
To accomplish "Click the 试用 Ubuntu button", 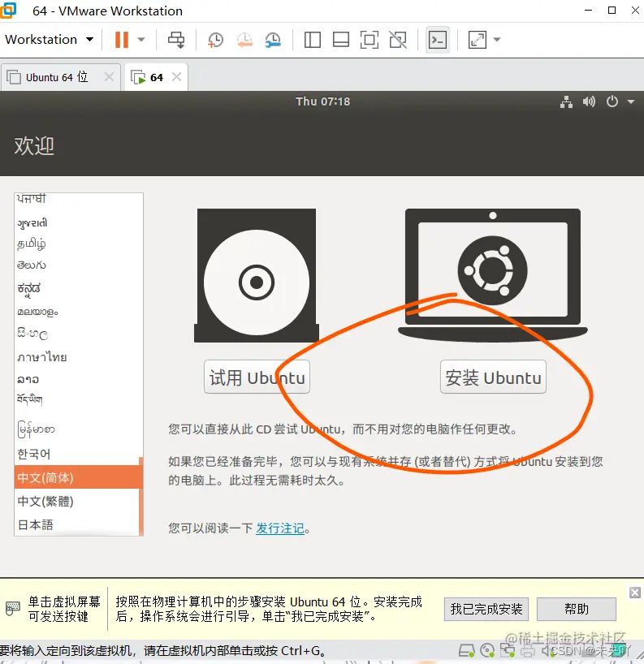I will pyautogui.click(x=257, y=377).
